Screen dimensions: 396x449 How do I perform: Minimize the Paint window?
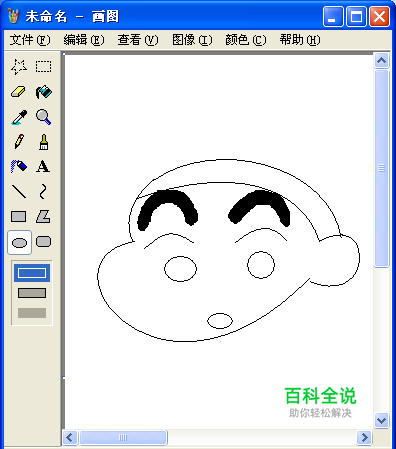(x=333, y=16)
